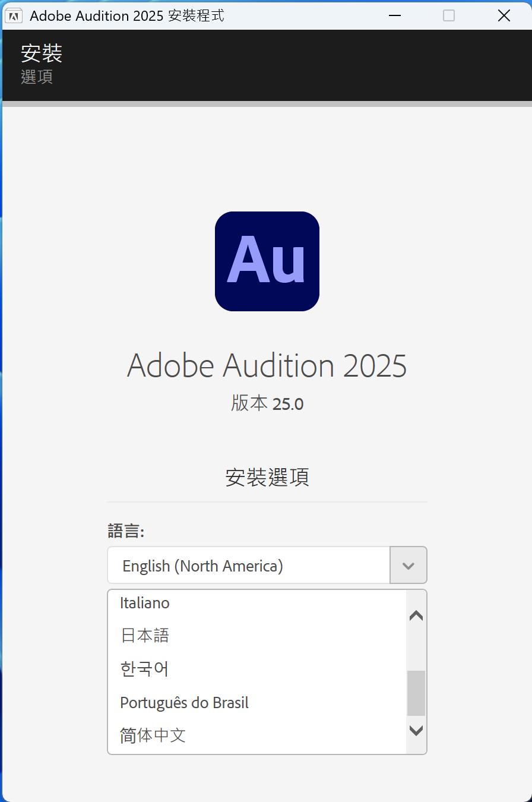Click the Adobe installer icon in title bar
The width and height of the screenshot is (532, 802).
click(x=13, y=15)
